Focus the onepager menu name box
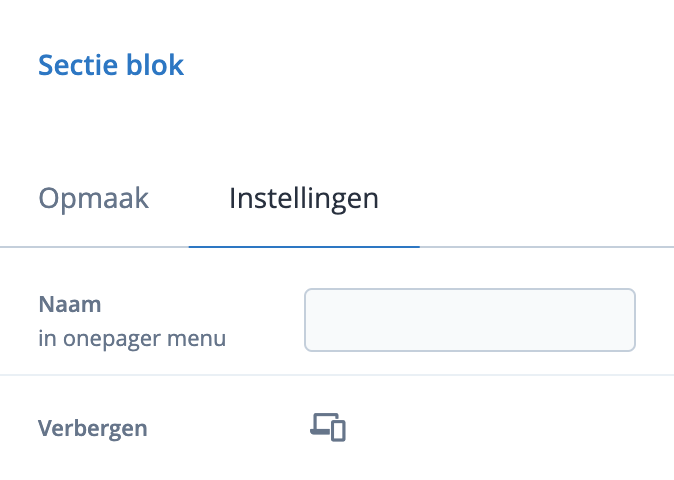The height and width of the screenshot is (480, 674). (x=469, y=320)
